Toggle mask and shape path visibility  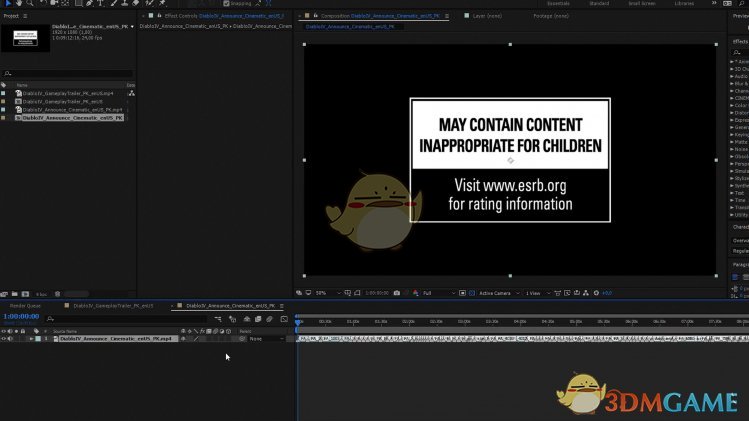click(x=357, y=293)
